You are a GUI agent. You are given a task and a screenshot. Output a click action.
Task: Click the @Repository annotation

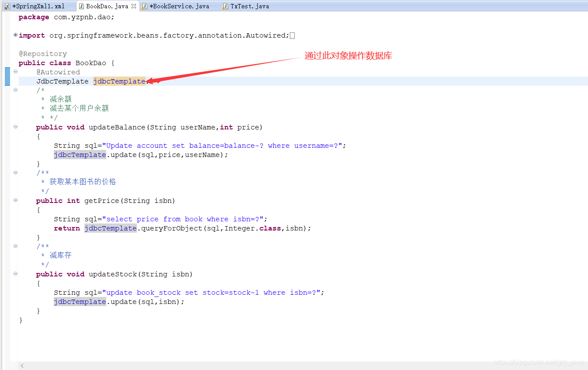(43, 54)
